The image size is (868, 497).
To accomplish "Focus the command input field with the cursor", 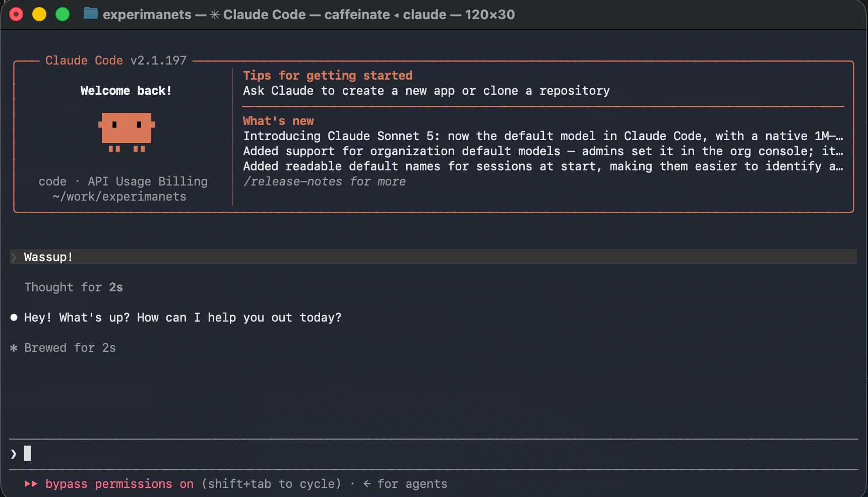I will [x=433, y=454].
